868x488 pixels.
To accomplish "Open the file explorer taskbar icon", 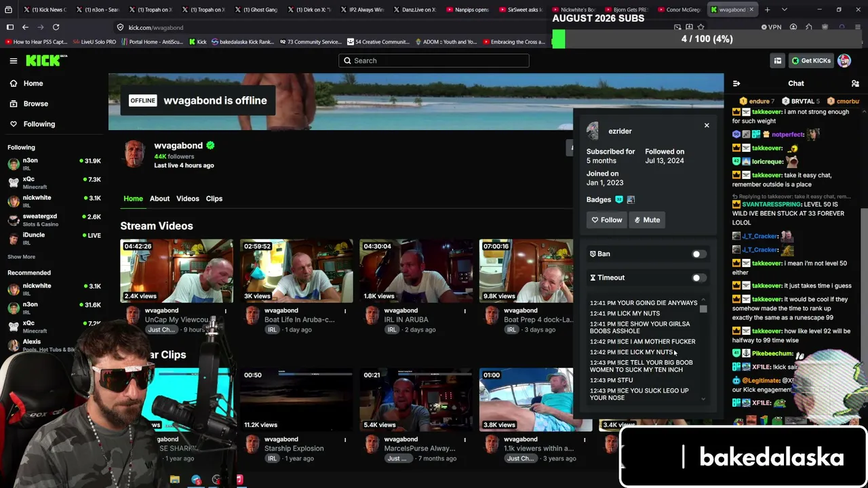I will click(x=175, y=480).
